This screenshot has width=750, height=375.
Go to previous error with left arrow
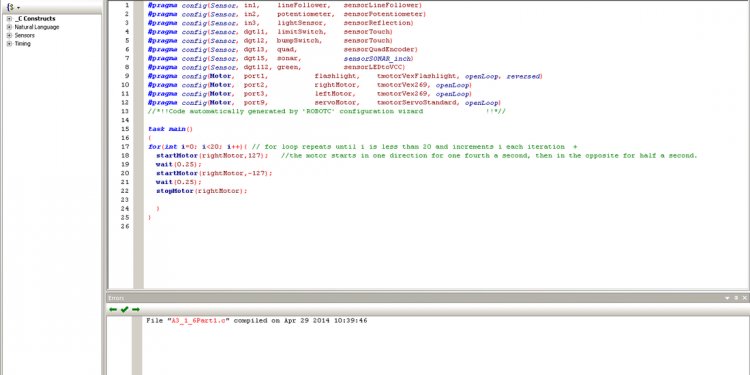point(113,309)
